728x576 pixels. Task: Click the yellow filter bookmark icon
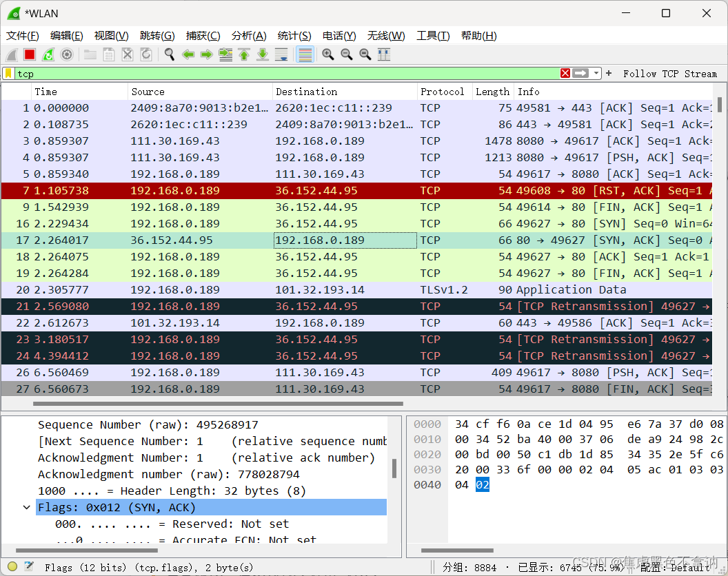(x=8, y=73)
